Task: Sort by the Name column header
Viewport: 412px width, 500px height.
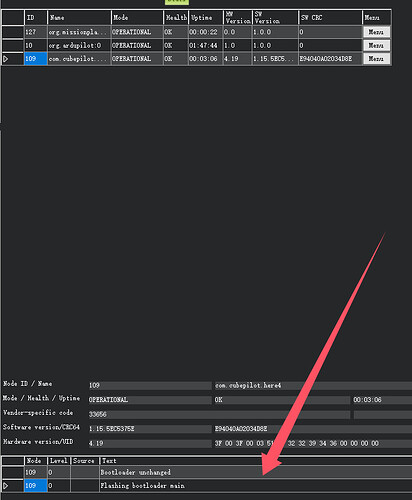Action: point(79,17)
